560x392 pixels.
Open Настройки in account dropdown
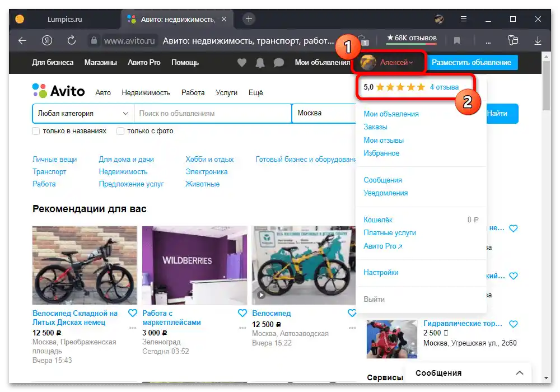pos(381,272)
